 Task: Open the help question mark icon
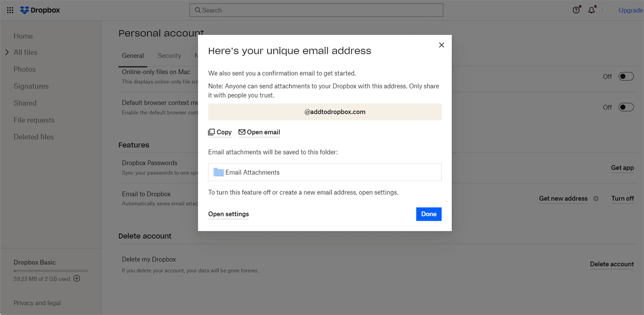tap(576, 10)
